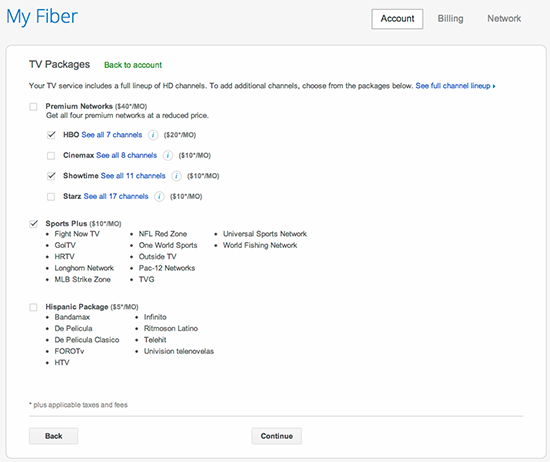Enable the Cinemax checkbox

pos(51,155)
